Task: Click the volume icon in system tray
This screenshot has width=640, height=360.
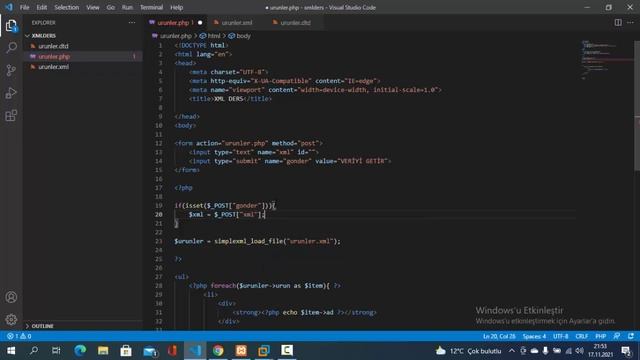Action: [x=580, y=351]
